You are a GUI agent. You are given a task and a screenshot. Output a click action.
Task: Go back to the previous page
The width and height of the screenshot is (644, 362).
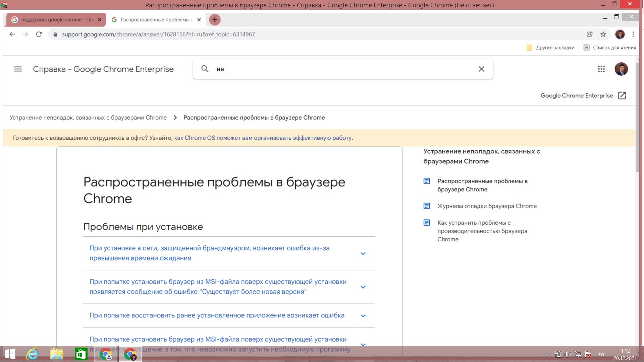12,34
